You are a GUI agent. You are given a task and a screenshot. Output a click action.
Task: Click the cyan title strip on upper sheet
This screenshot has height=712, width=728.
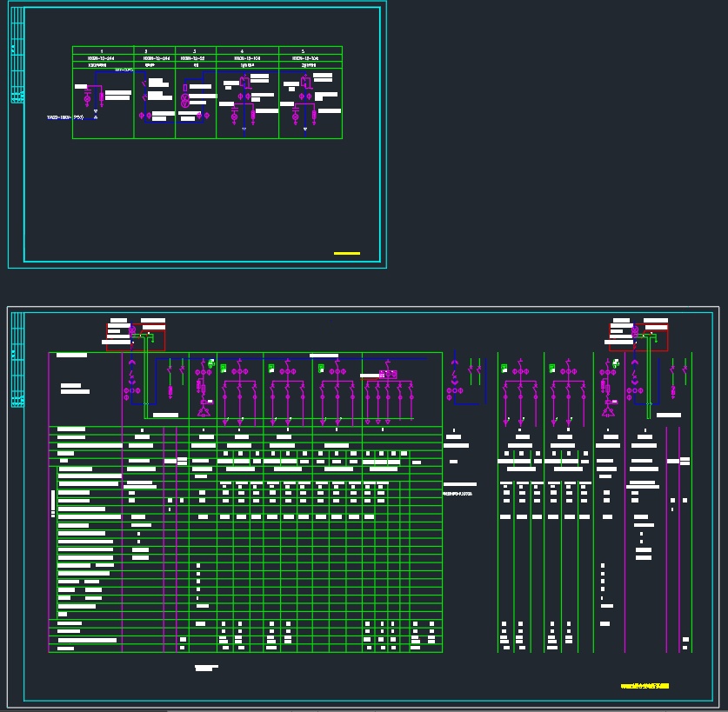point(17,61)
